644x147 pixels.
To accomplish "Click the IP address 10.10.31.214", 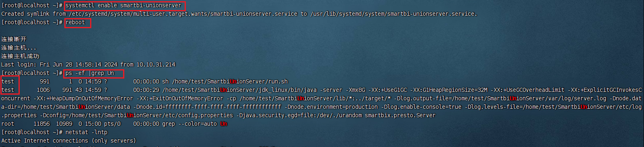I will click(156, 65).
